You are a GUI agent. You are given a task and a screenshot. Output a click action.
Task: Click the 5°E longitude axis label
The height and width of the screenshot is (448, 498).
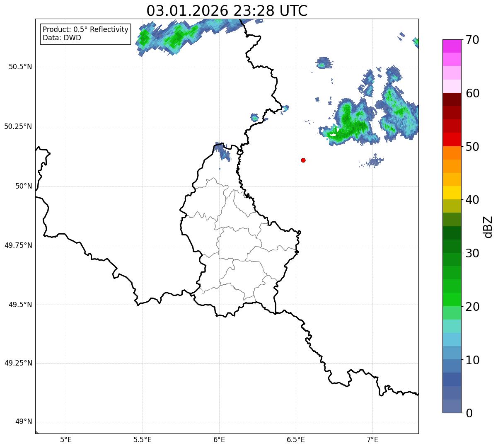click(x=66, y=439)
